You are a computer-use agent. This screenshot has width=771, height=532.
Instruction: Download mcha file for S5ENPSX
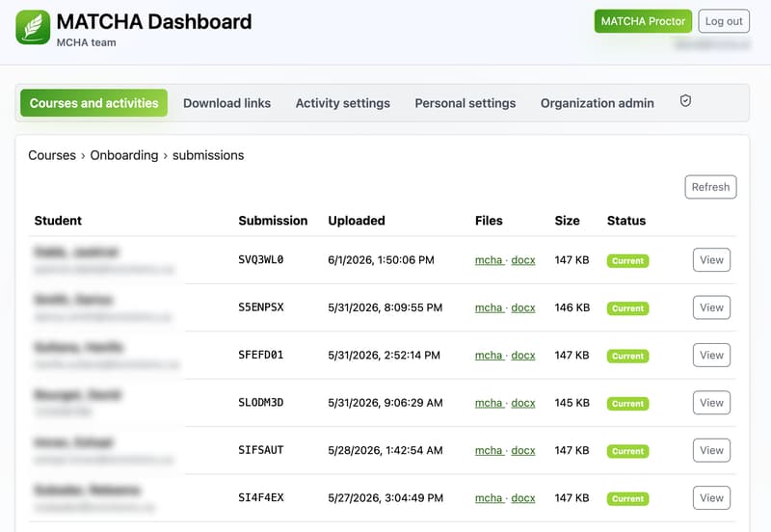489,307
